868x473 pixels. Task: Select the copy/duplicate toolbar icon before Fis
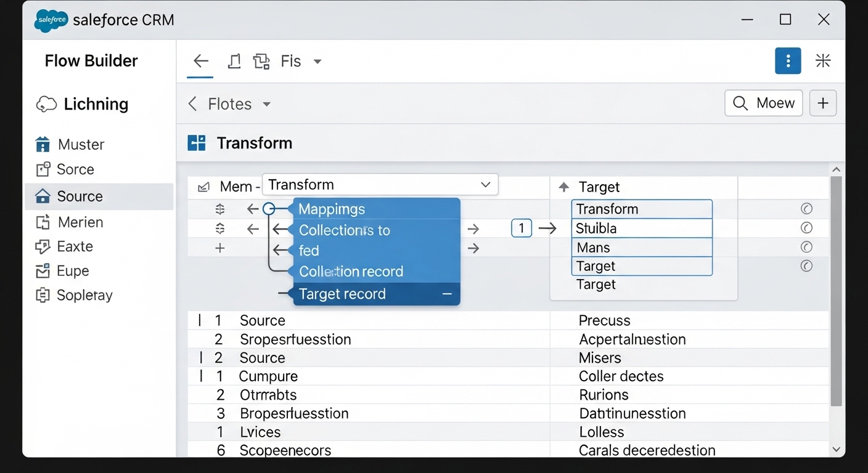261,61
